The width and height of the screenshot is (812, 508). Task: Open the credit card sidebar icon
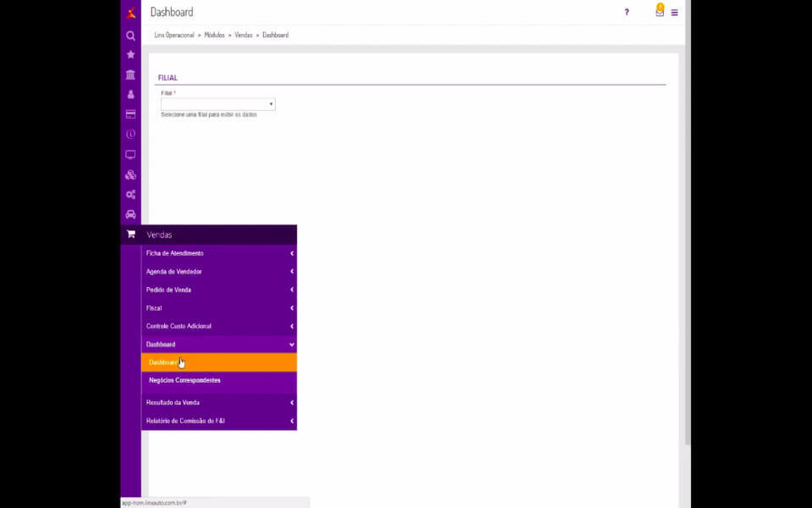130,114
